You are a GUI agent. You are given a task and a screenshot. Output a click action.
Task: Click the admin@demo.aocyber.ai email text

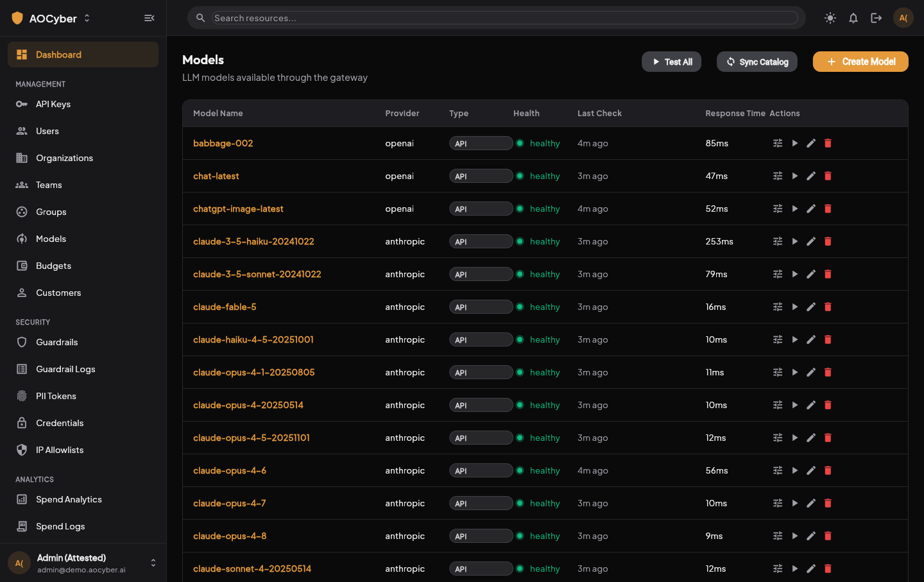point(81,570)
